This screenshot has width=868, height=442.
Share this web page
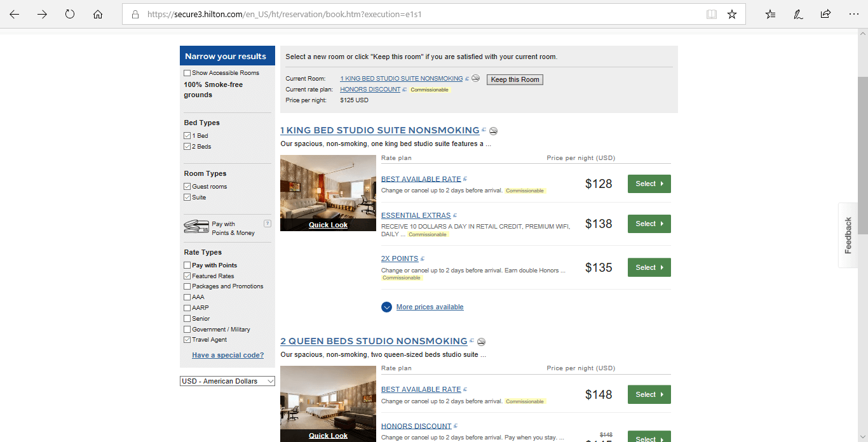click(825, 14)
